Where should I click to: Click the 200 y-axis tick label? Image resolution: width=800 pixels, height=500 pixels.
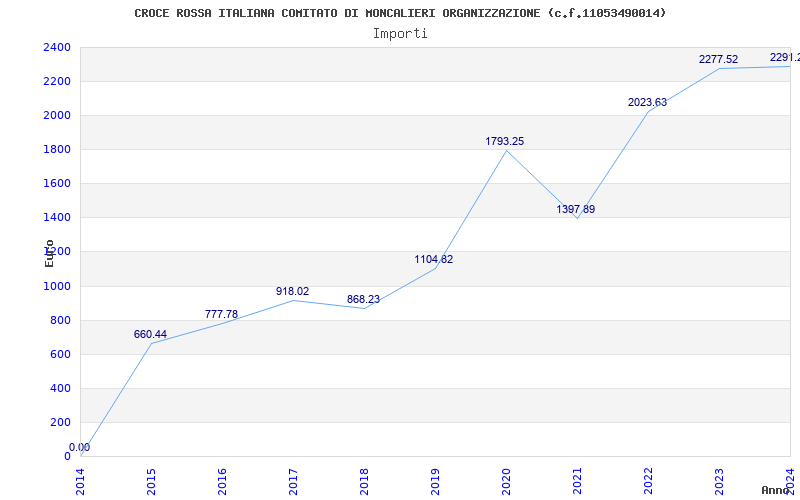pos(60,422)
